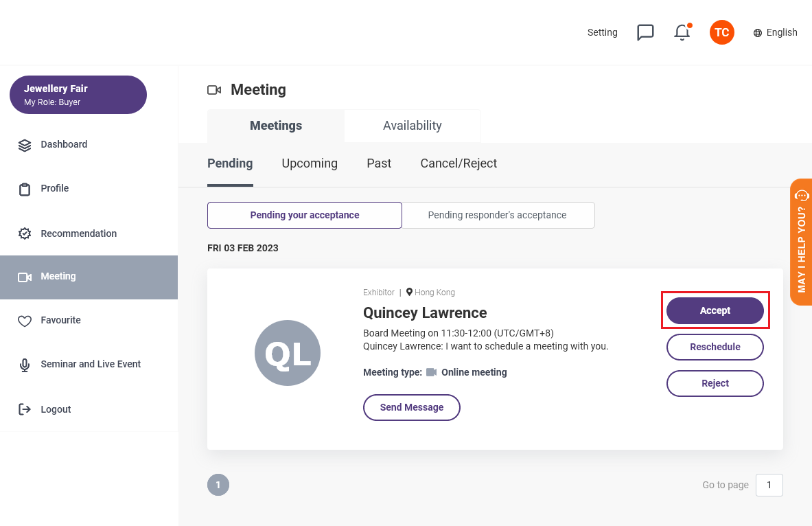Reschedule Quincey Lawrence's meeting
Image resolution: width=812 pixels, height=526 pixels.
click(715, 347)
